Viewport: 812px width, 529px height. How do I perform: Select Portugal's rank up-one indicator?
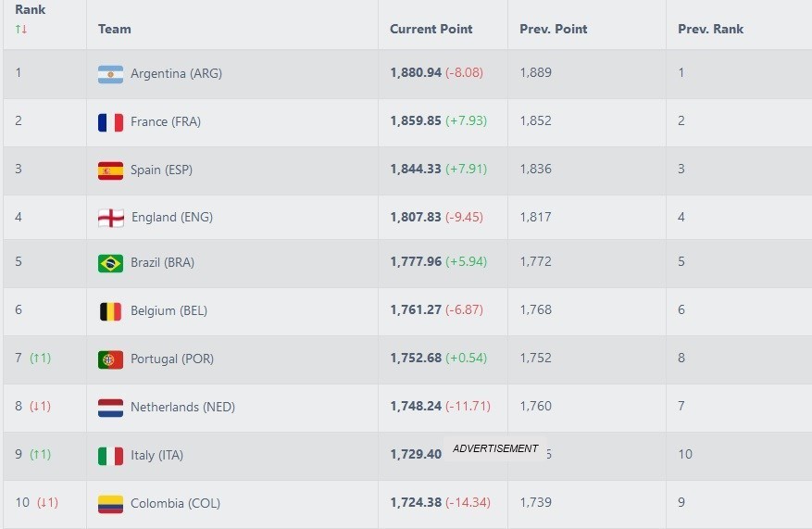point(40,359)
